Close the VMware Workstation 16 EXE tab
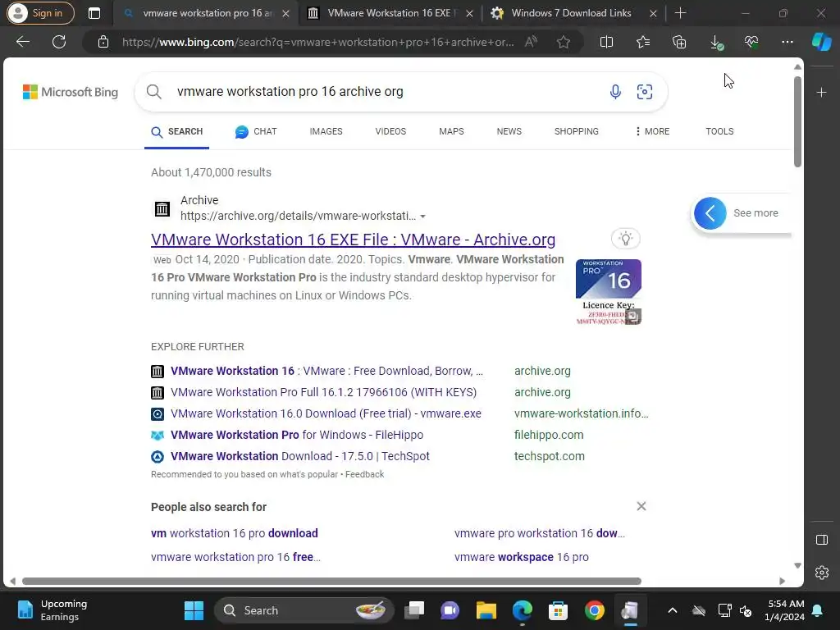This screenshot has height=630, width=840. (x=469, y=13)
